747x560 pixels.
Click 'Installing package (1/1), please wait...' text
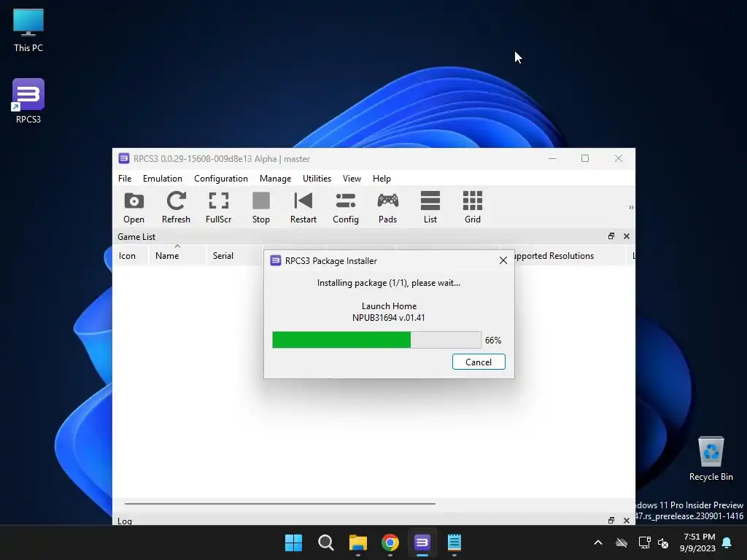389,283
